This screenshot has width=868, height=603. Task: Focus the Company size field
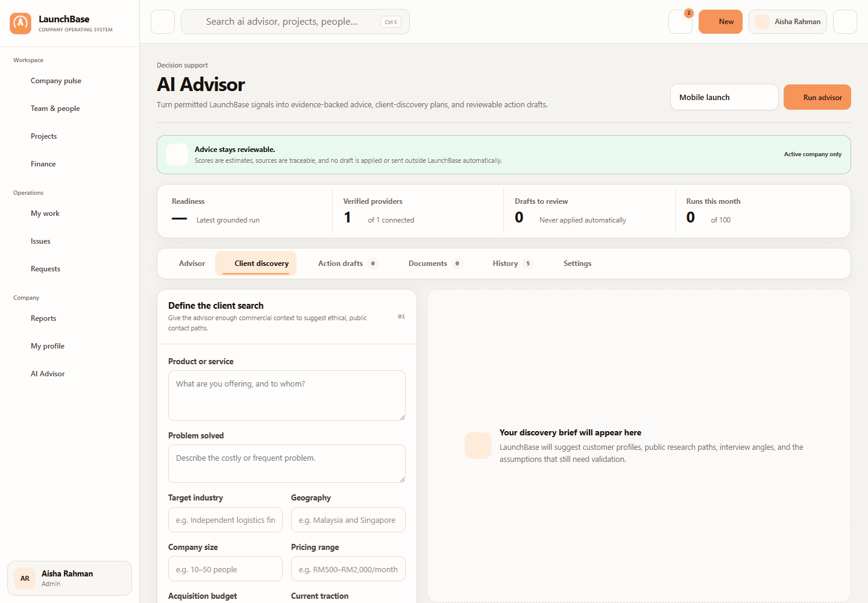tap(225, 569)
